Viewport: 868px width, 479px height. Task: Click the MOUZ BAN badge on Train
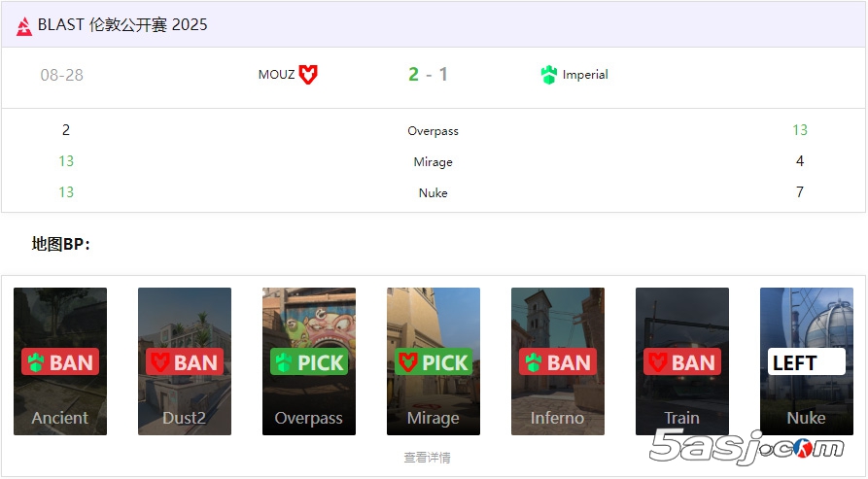[682, 362]
